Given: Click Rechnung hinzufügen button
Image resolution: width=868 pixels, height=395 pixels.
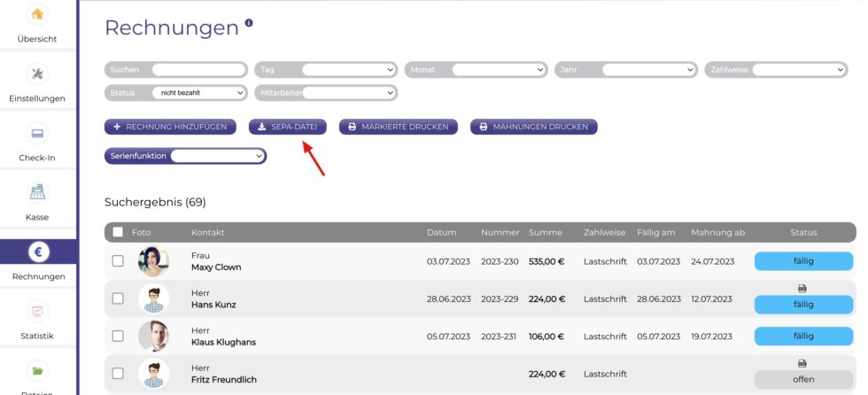Looking at the screenshot, I should click(170, 127).
